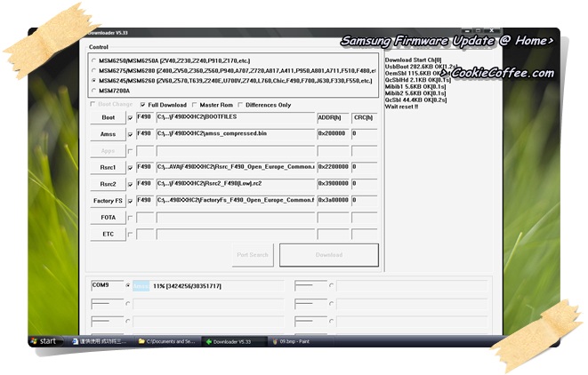Click the Rsrc2 address field 0x3900000
Image resolution: width=588 pixels, height=375 pixels.
333,184
